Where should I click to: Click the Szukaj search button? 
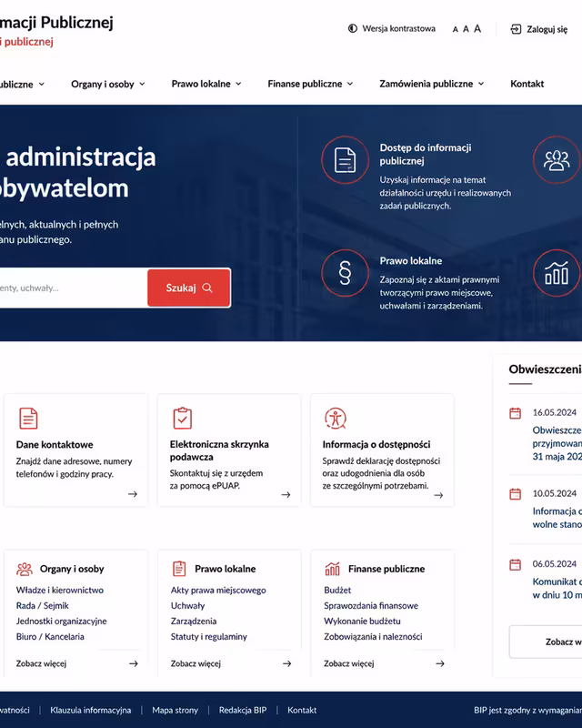[189, 288]
